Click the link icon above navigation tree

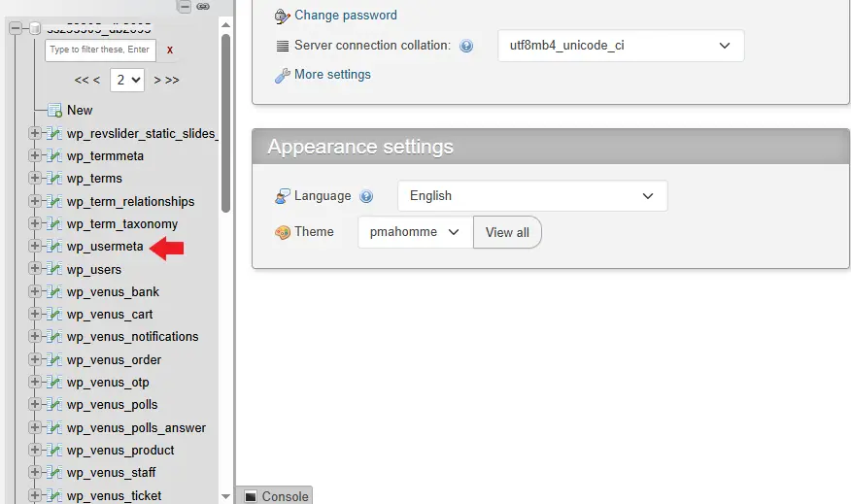point(203,6)
